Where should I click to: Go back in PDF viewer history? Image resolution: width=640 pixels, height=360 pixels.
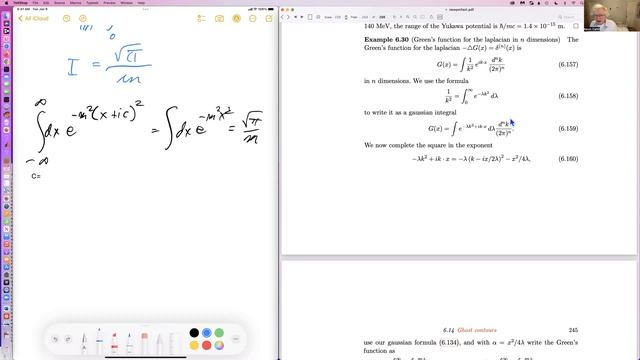283,17
